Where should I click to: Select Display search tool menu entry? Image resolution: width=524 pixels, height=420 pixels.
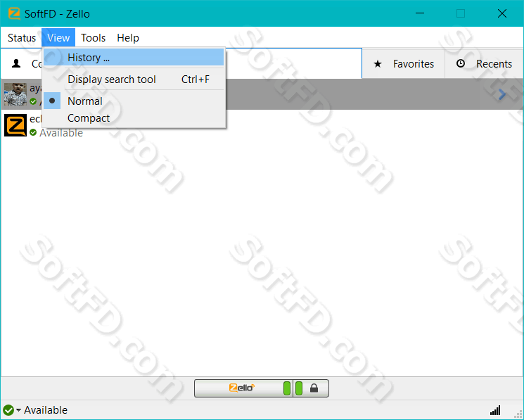134,79
